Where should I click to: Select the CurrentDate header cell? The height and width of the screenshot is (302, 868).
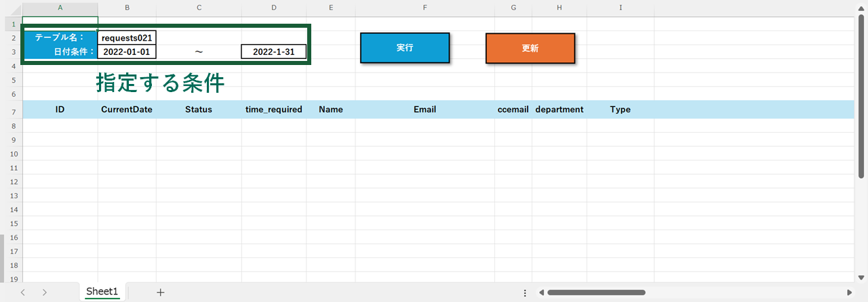pos(127,109)
